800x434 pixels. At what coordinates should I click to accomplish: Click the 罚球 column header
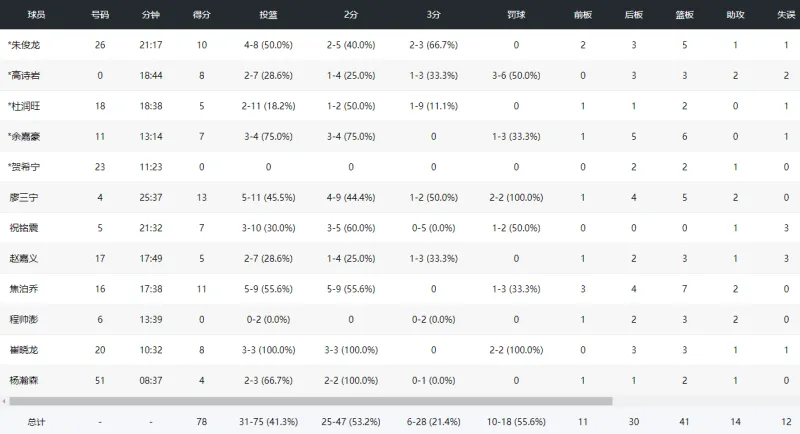[x=515, y=16]
